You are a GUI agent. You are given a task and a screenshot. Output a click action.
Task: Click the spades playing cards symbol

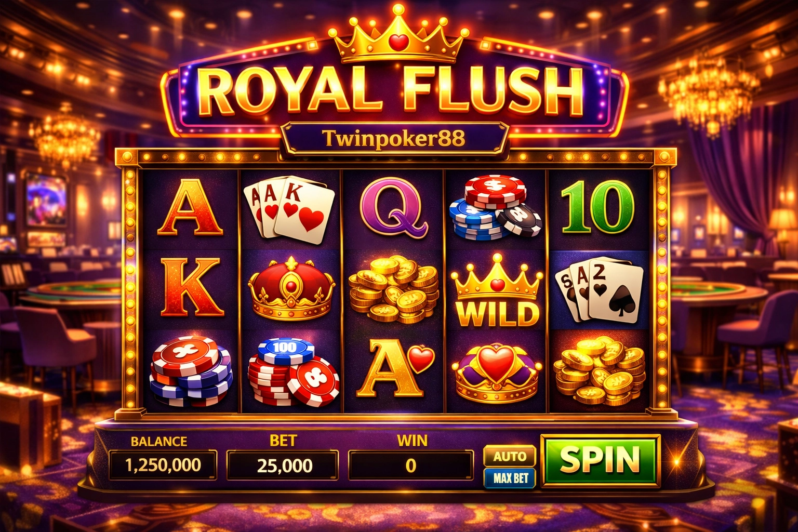pyautogui.click(x=600, y=290)
